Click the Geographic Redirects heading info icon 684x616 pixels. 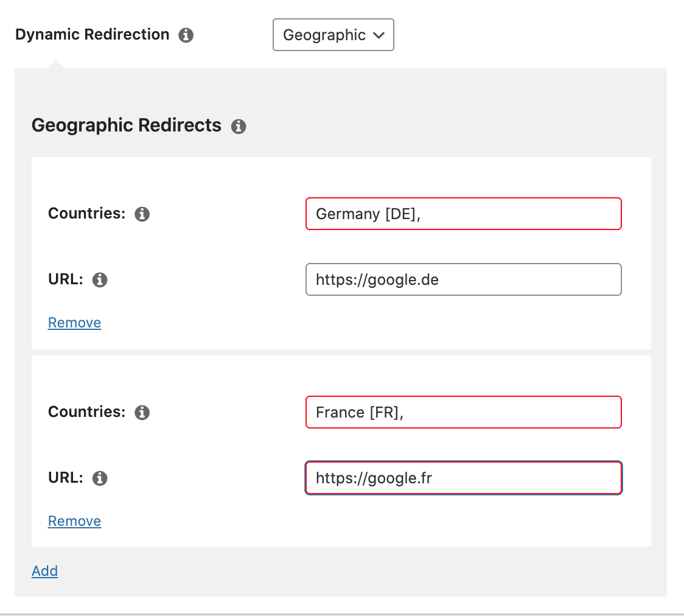[239, 127]
